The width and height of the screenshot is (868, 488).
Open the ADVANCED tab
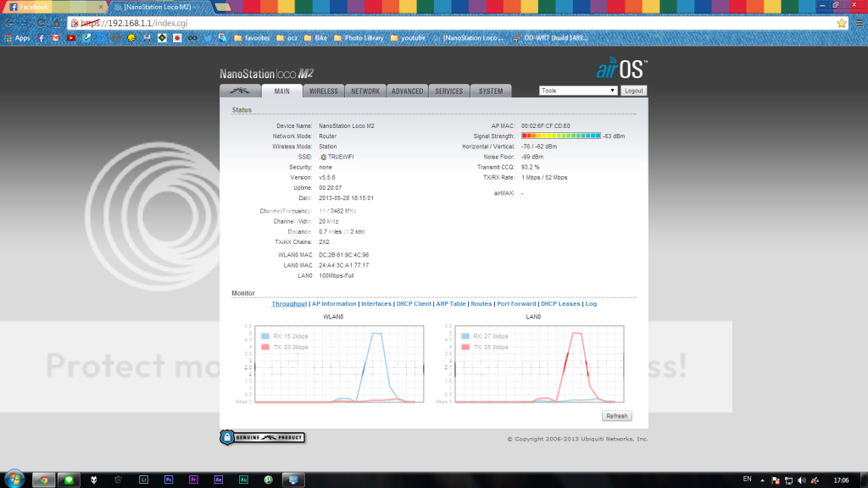[408, 91]
